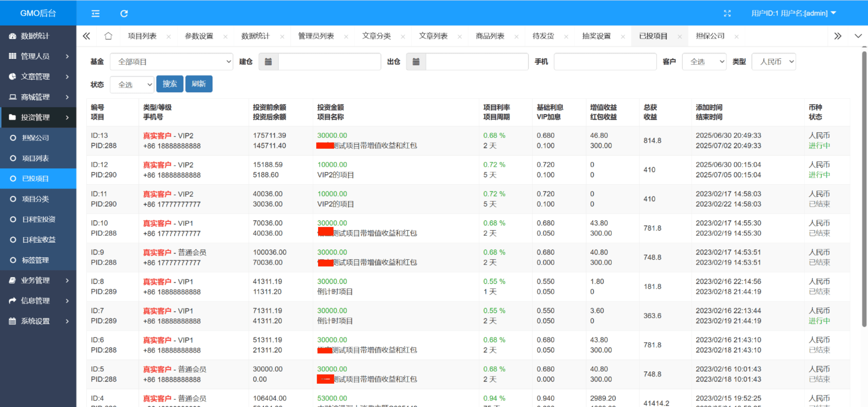868x407 pixels.
Task: Click the 搜索 button
Action: (x=170, y=84)
